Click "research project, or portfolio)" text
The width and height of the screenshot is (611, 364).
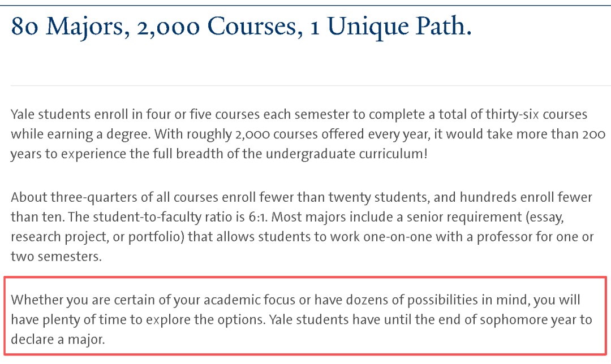click(x=97, y=237)
